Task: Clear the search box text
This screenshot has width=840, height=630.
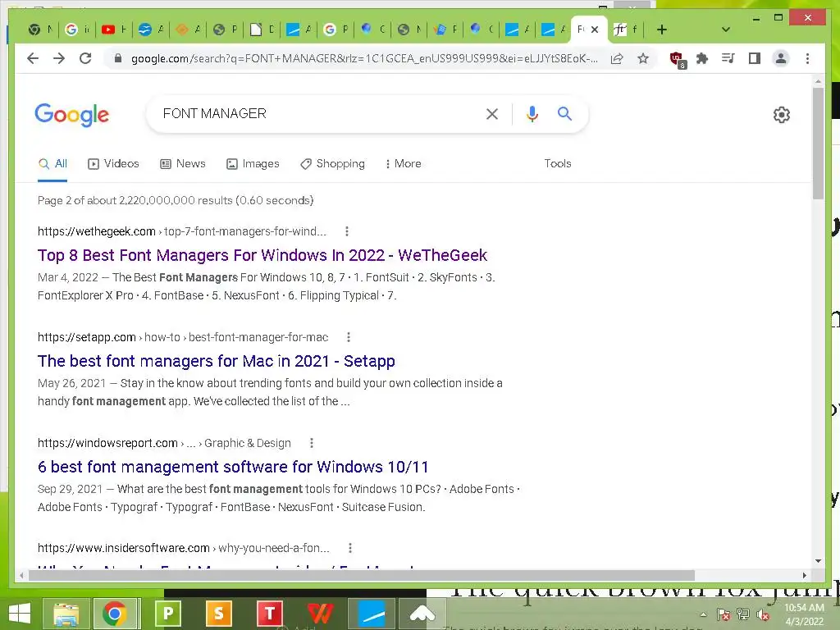Action: [492, 113]
